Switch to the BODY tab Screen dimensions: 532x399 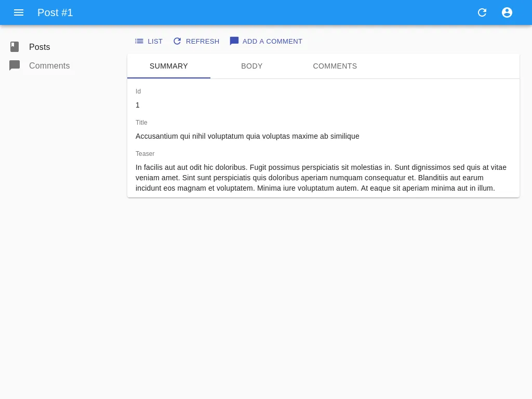(x=252, y=66)
